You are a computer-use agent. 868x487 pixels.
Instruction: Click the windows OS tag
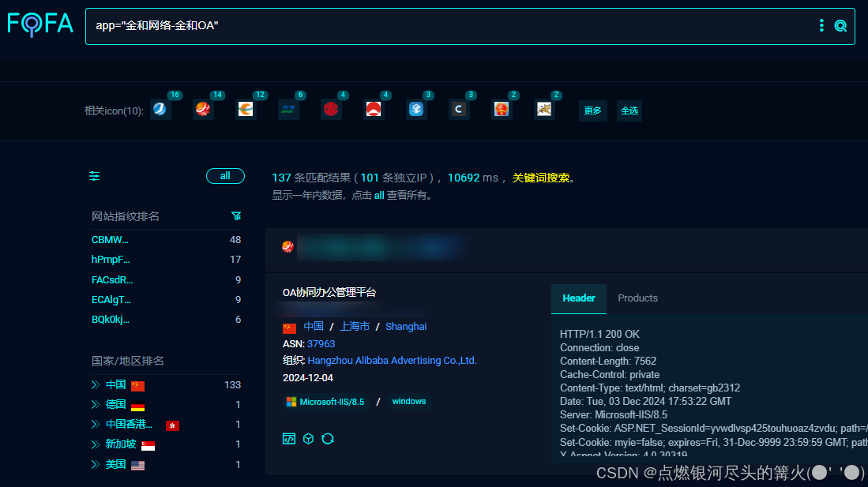pyautogui.click(x=409, y=402)
